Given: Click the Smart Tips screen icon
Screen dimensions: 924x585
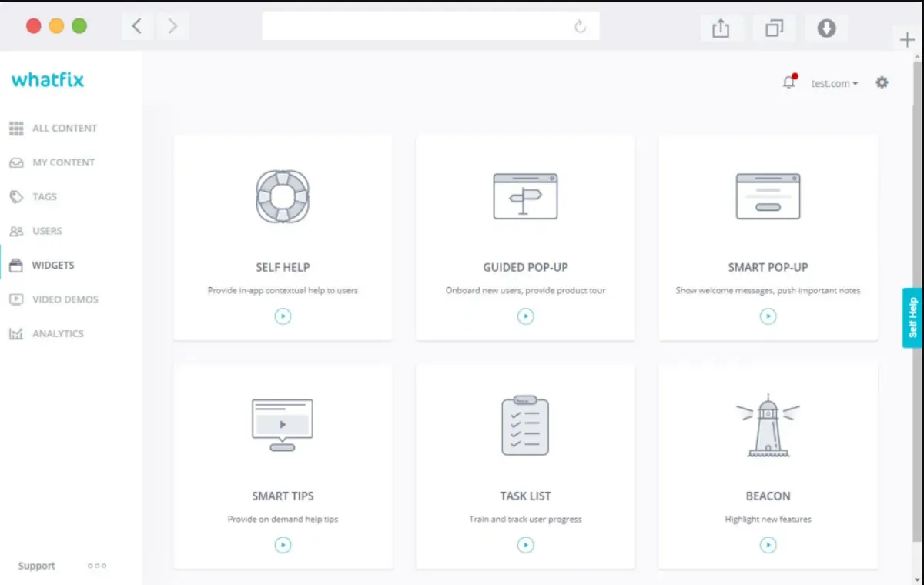Looking at the screenshot, I should (283, 425).
